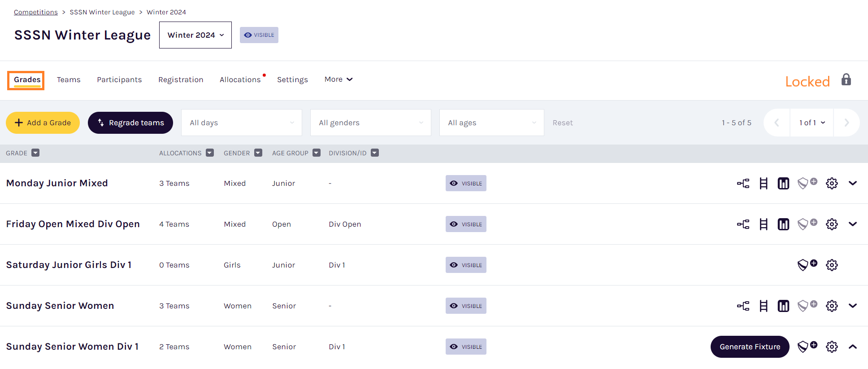Open settings gear for Saturday Junior Girls Div 1
The height and width of the screenshot is (369, 868).
[x=832, y=265]
